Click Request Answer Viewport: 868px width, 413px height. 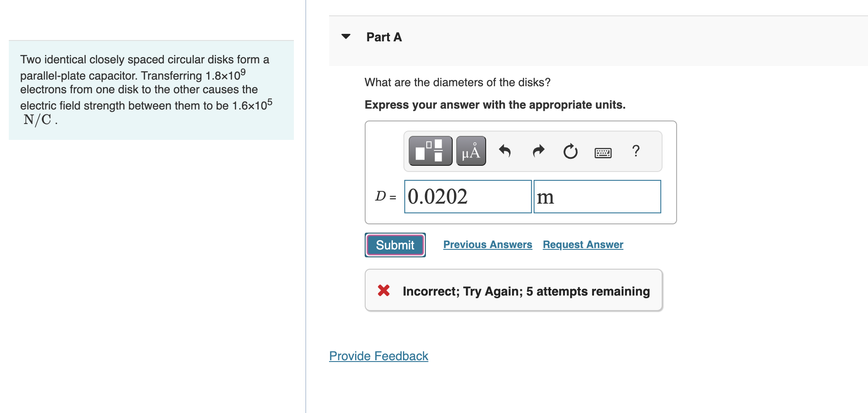(582, 245)
